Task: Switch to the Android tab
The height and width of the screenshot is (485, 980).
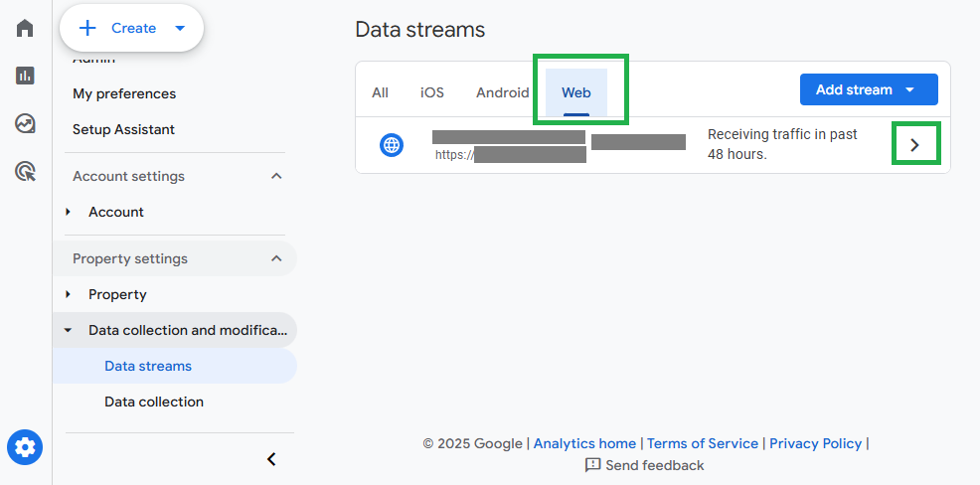Action: (503, 92)
